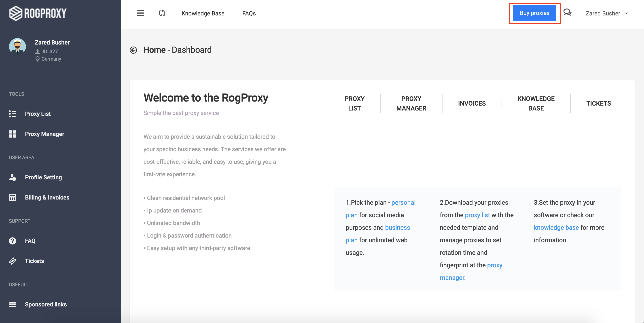Click the ID: 327 text

(50, 51)
